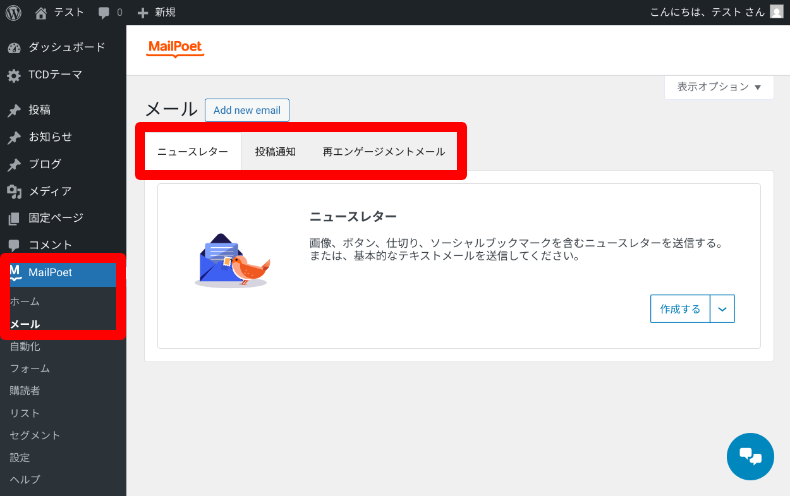Click the Add new email button
The image size is (790, 496).
coord(247,110)
